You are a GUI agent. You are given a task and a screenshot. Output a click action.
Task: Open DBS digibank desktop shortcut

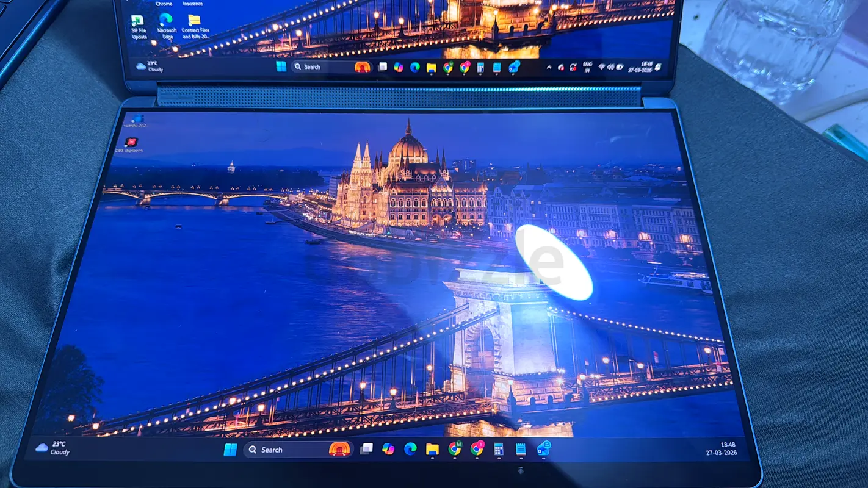(x=130, y=143)
